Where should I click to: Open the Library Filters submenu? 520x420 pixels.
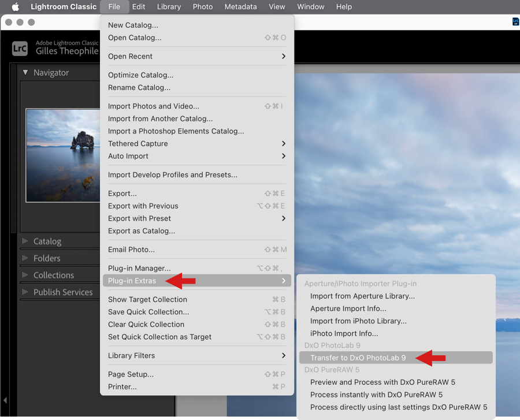pyautogui.click(x=197, y=355)
